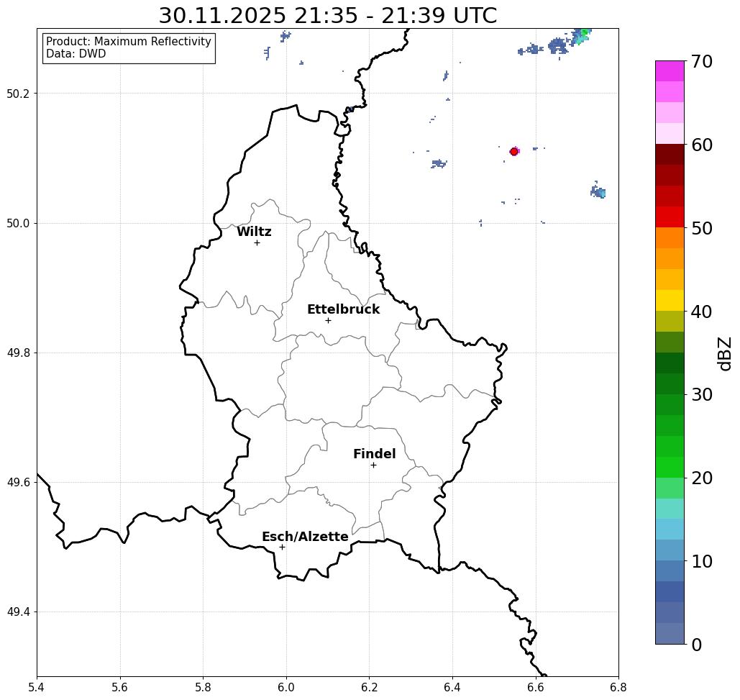
Task: Click the colorbar tick label 70
Action: 701,61
